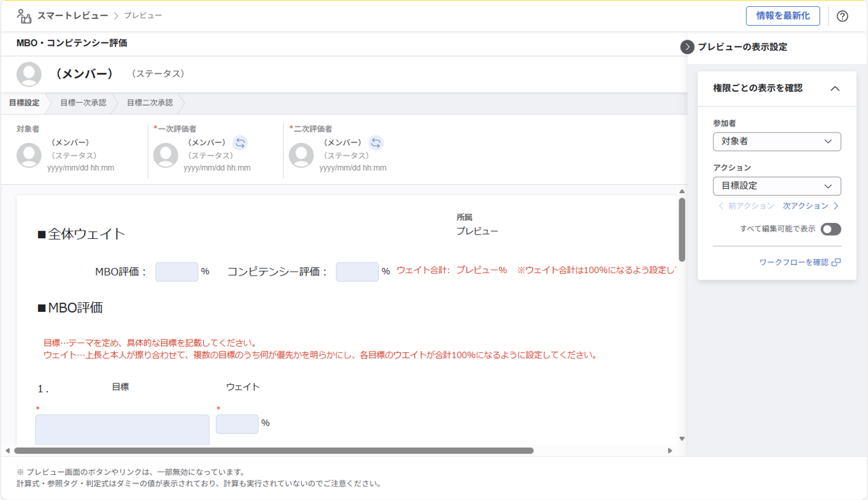Open the help icon in top right corner

coord(842,15)
